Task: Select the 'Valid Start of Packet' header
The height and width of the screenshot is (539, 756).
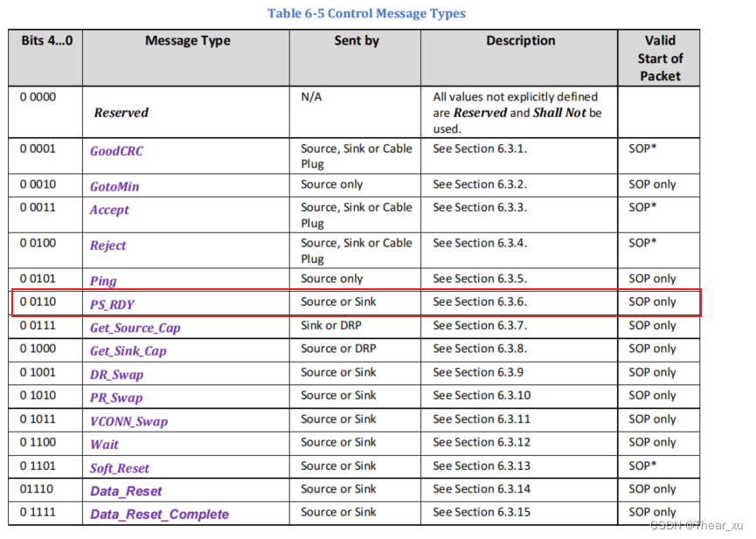Action: [660, 59]
